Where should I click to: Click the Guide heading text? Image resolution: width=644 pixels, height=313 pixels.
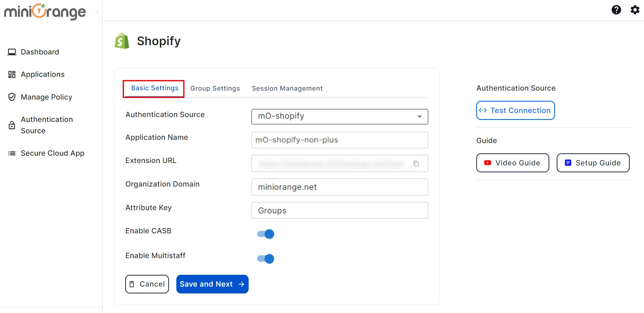[x=487, y=141]
